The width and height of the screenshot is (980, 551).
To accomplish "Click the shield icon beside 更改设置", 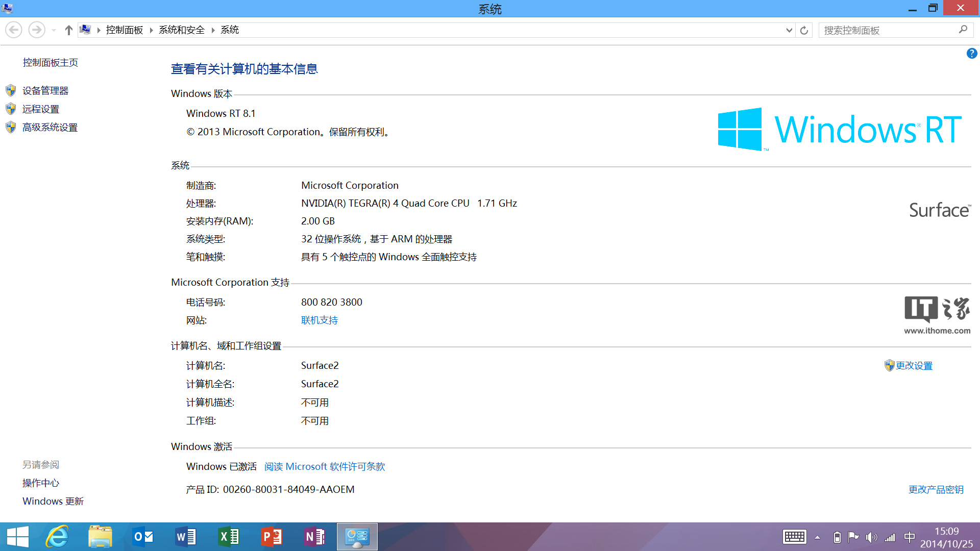I will [x=890, y=365].
